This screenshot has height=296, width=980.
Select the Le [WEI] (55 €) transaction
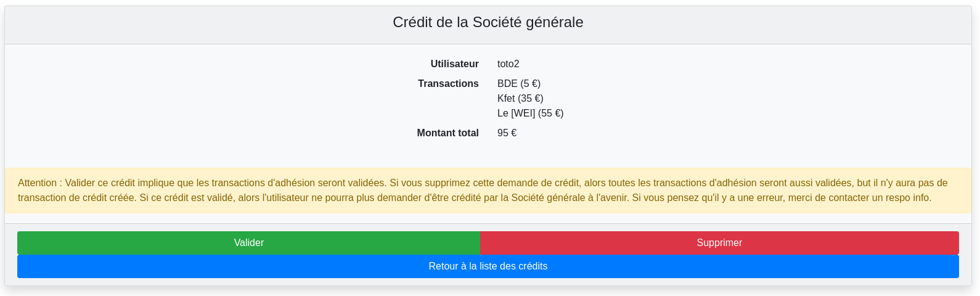click(530, 113)
